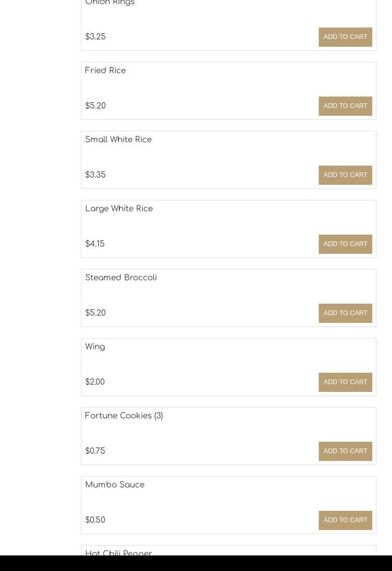Click the Fried Rice item name

coord(105,71)
